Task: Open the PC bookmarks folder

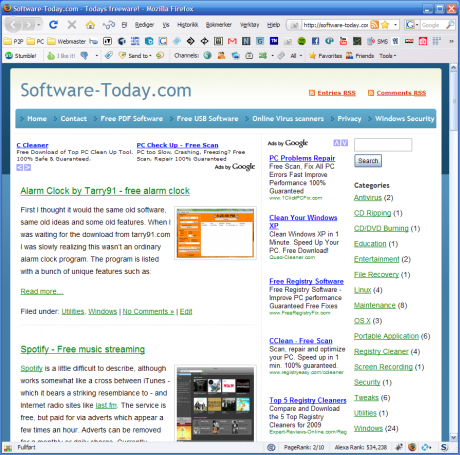Action: (x=36, y=41)
